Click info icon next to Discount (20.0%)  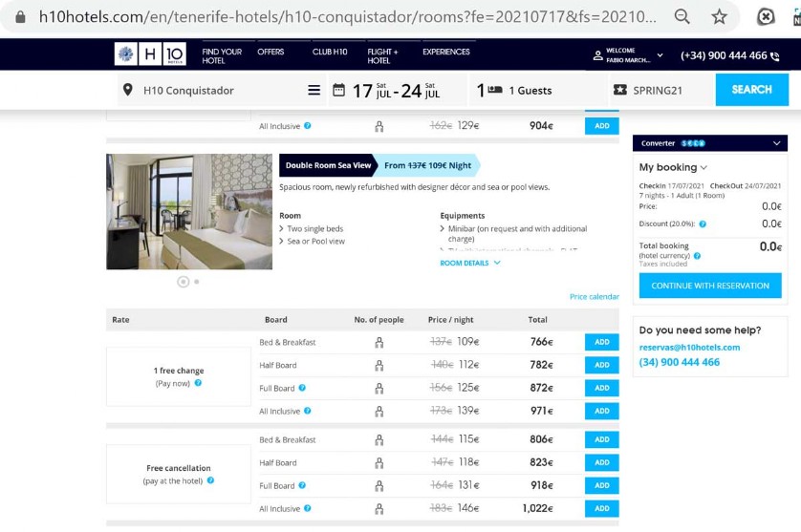pyautogui.click(x=703, y=224)
